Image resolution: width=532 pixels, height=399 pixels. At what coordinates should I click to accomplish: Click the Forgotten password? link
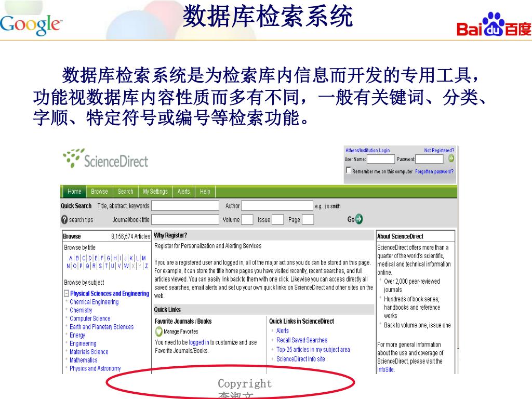click(x=434, y=171)
